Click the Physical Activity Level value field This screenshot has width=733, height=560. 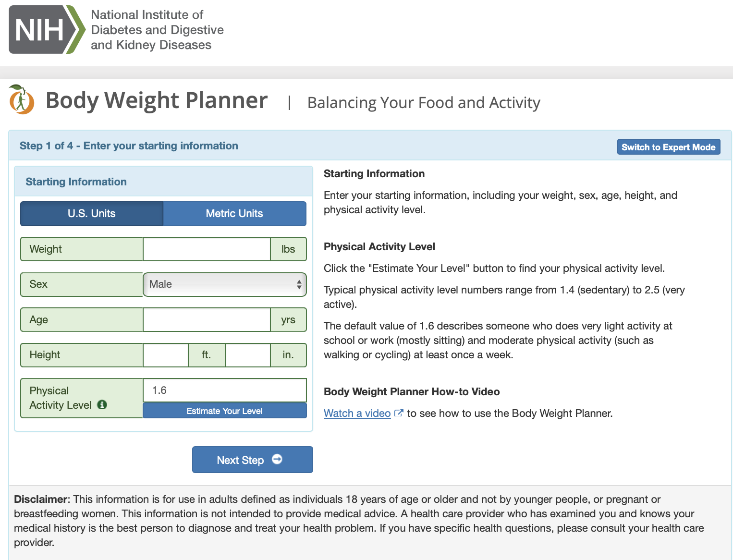224,390
